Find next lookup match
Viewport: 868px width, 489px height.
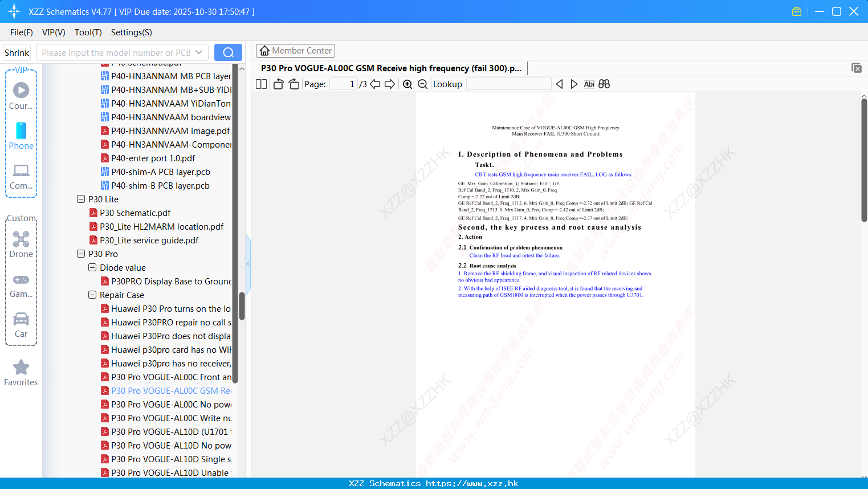coord(574,84)
